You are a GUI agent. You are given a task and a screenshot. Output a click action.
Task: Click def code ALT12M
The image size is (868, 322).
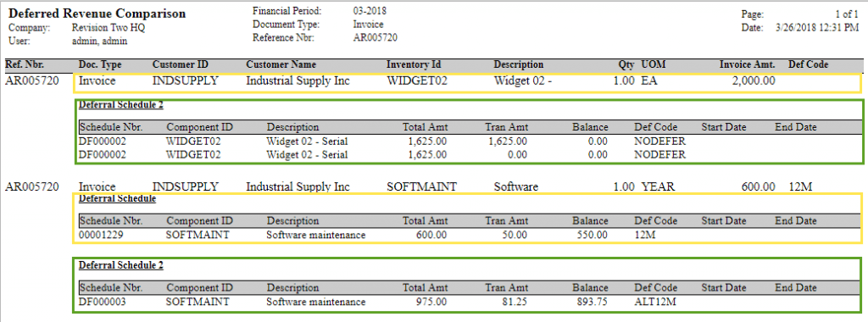[x=655, y=302]
